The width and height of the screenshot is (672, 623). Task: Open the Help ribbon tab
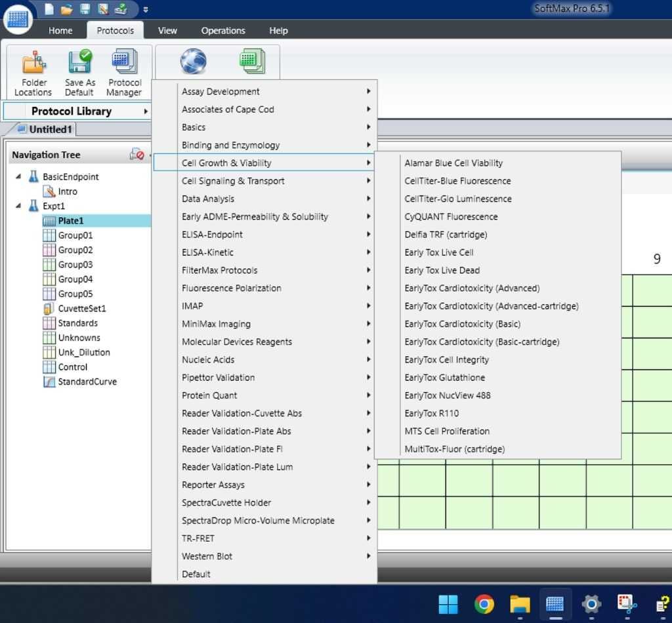(278, 30)
